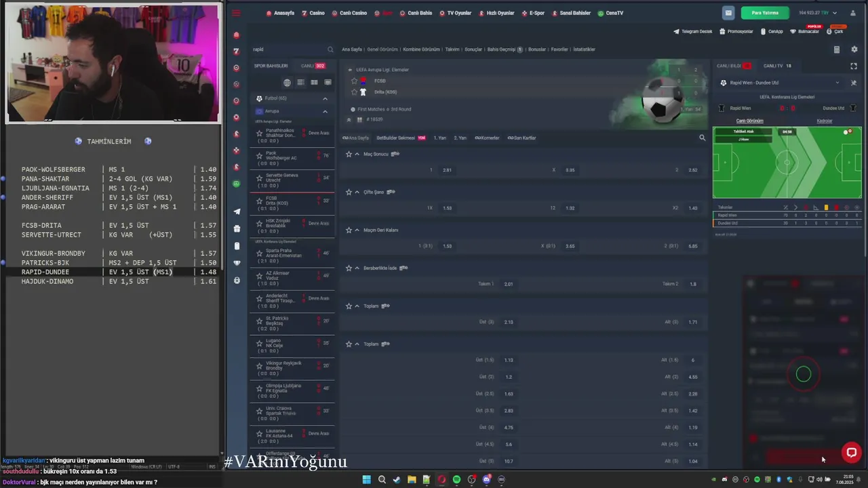Image resolution: width=868 pixels, height=488 pixels.
Task: Select the globe view icon in sports sidebar
Action: tap(287, 83)
